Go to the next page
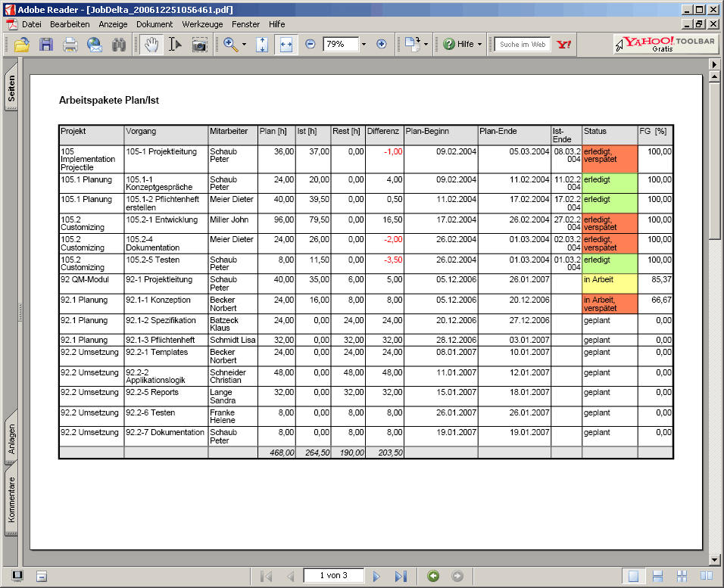The height and width of the screenshot is (588, 724). 376,577
